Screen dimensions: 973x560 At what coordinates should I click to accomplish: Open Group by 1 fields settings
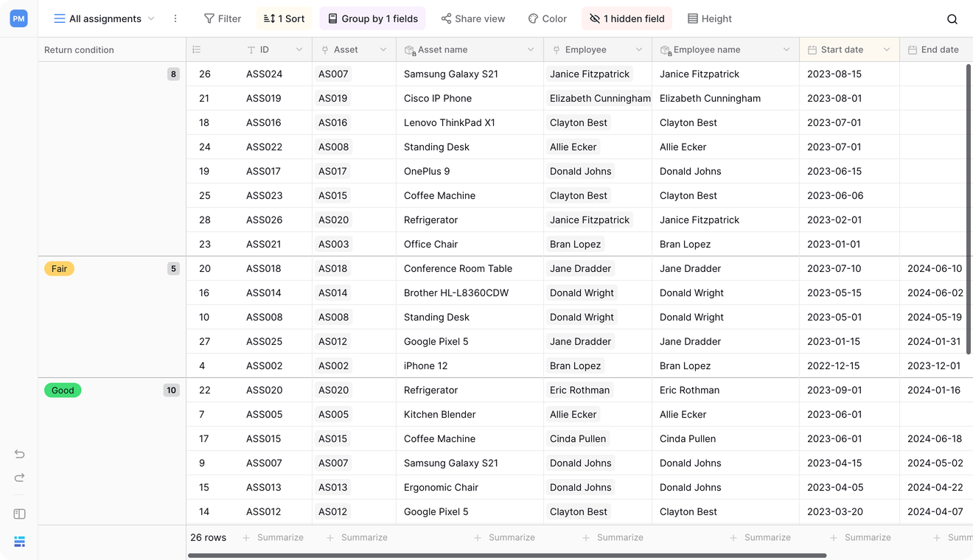coord(373,18)
